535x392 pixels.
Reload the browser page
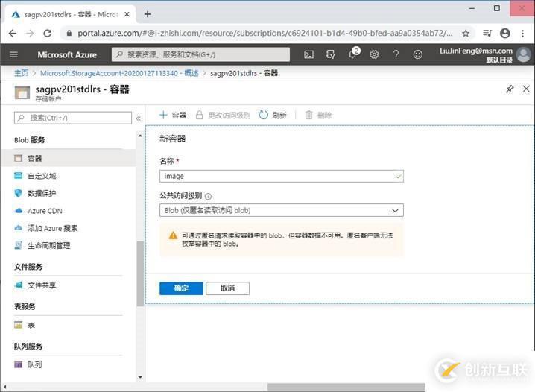point(48,33)
